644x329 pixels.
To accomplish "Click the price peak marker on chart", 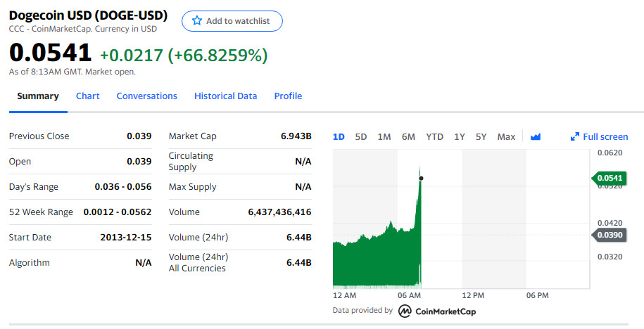I will (421, 178).
